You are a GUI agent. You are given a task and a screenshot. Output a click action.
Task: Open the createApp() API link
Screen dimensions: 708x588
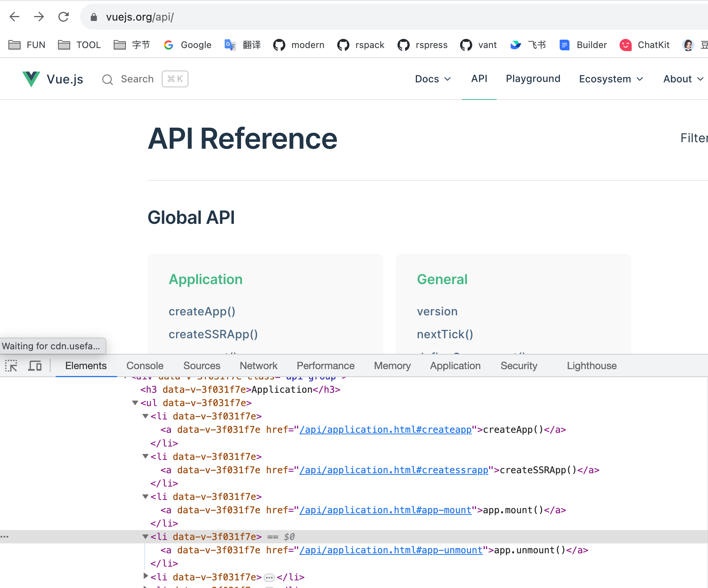point(202,311)
